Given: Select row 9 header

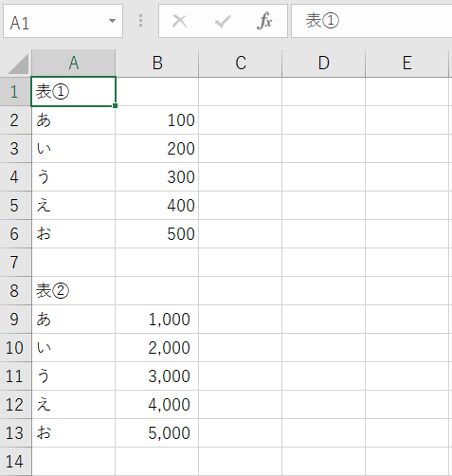Looking at the screenshot, I should click(15, 320).
